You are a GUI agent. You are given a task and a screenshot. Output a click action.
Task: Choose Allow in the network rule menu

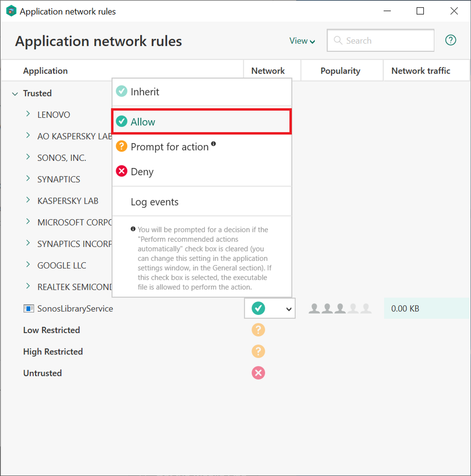tap(143, 122)
